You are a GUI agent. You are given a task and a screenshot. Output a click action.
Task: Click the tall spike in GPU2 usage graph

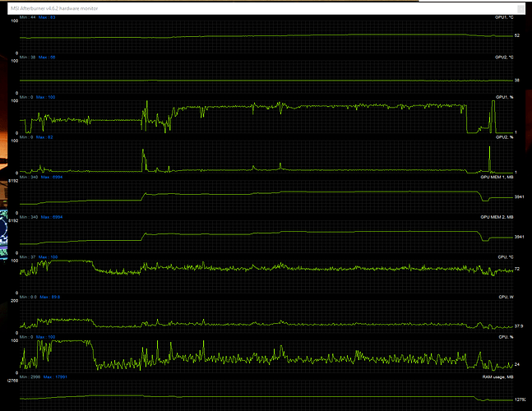143,155
